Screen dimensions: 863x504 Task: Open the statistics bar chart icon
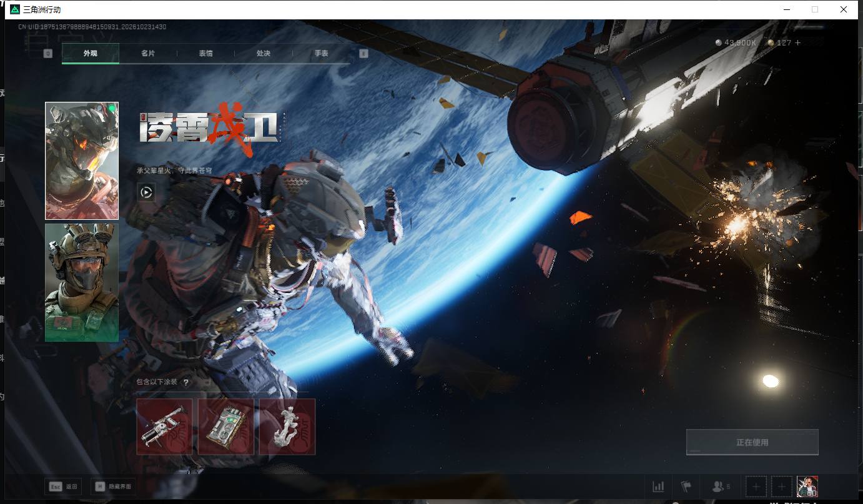coord(658,487)
